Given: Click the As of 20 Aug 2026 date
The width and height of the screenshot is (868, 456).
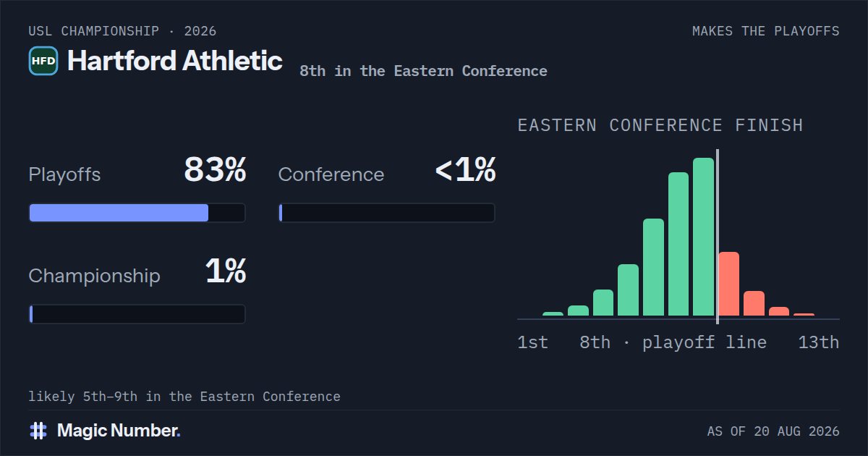Looking at the screenshot, I should [773, 431].
